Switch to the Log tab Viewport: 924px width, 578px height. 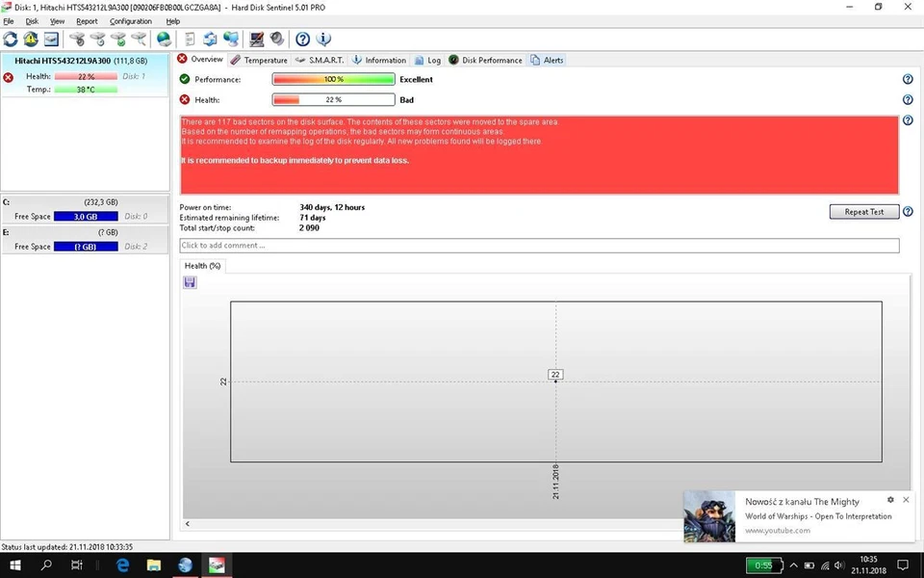pos(427,60)
